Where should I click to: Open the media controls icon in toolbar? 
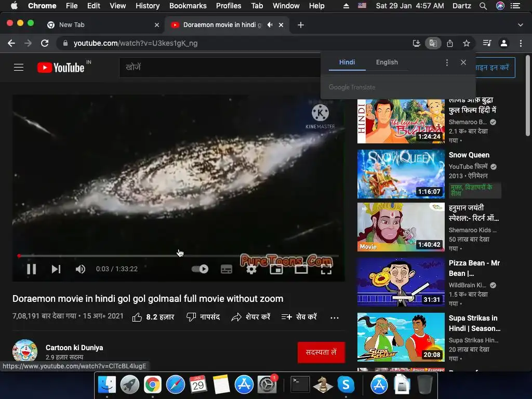[x=487, y=43]
